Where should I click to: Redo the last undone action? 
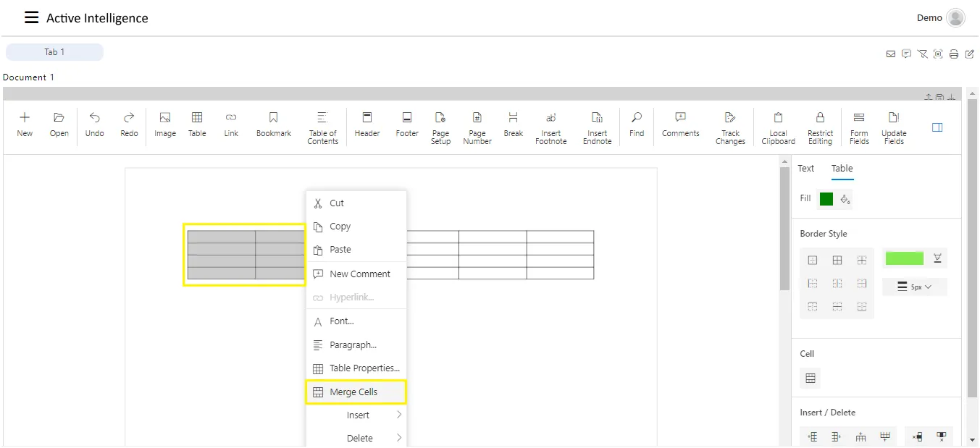(x=129, y=124)
